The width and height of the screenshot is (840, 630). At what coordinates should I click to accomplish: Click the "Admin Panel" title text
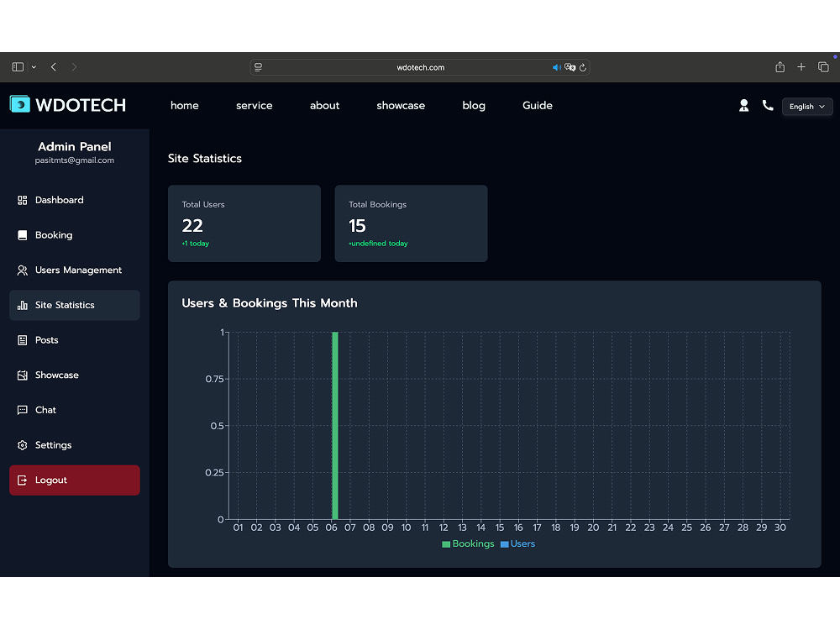tap(75, 147)
